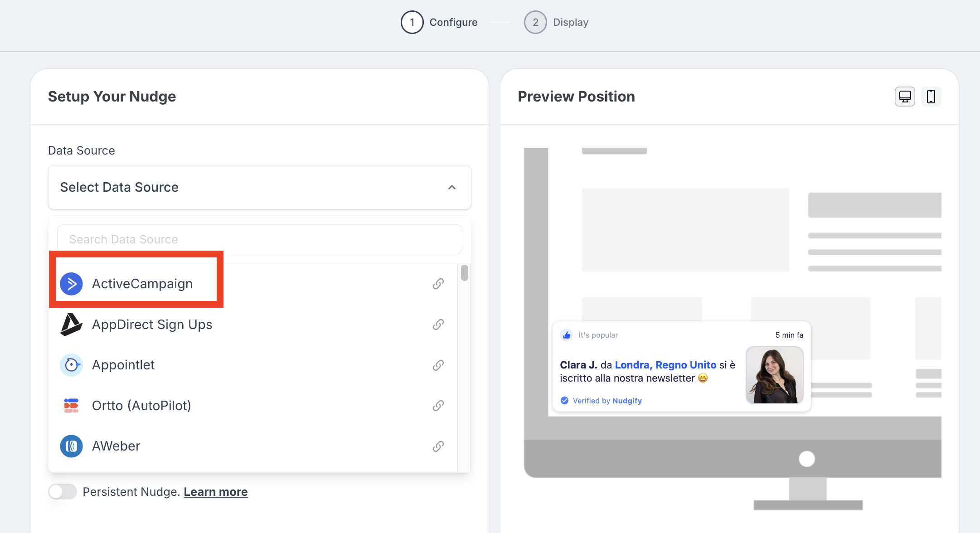
Task: Select Ortto (AutoPilot) from the list
Action: click(x=141, y=406)
